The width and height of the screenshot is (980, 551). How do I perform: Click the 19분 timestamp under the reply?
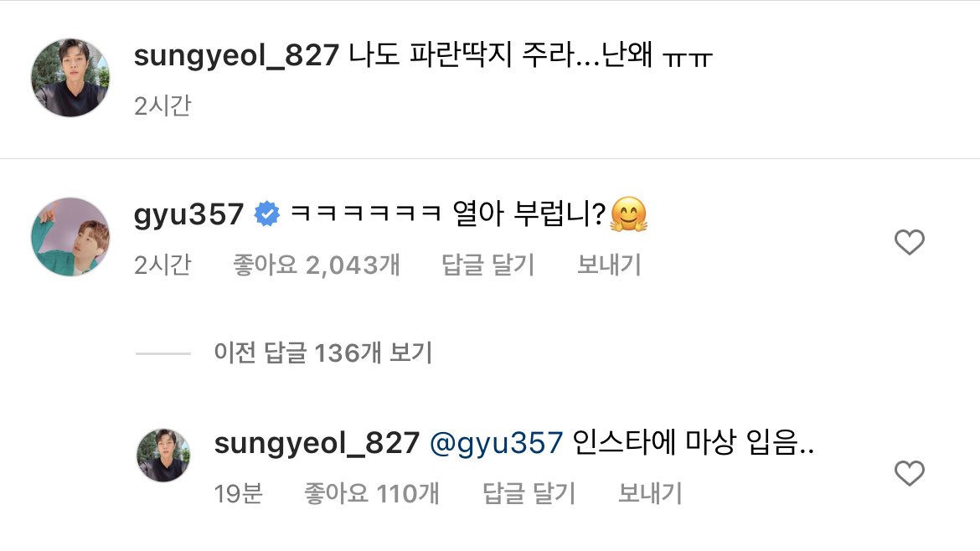238,493
